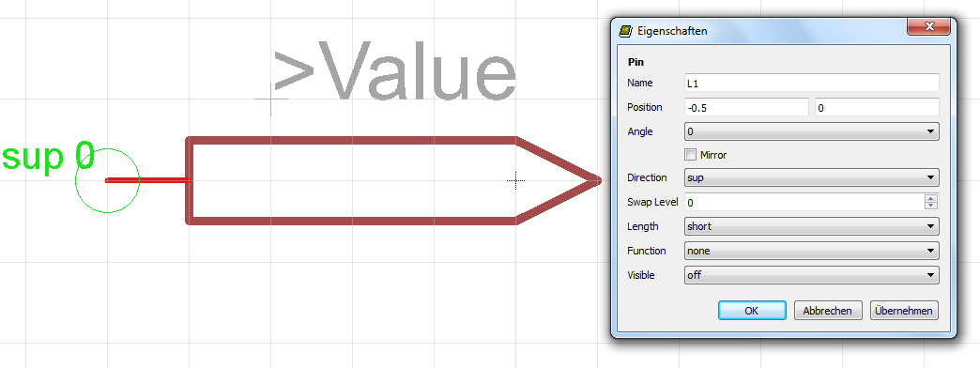Click the >Value text label

point(394,71)
